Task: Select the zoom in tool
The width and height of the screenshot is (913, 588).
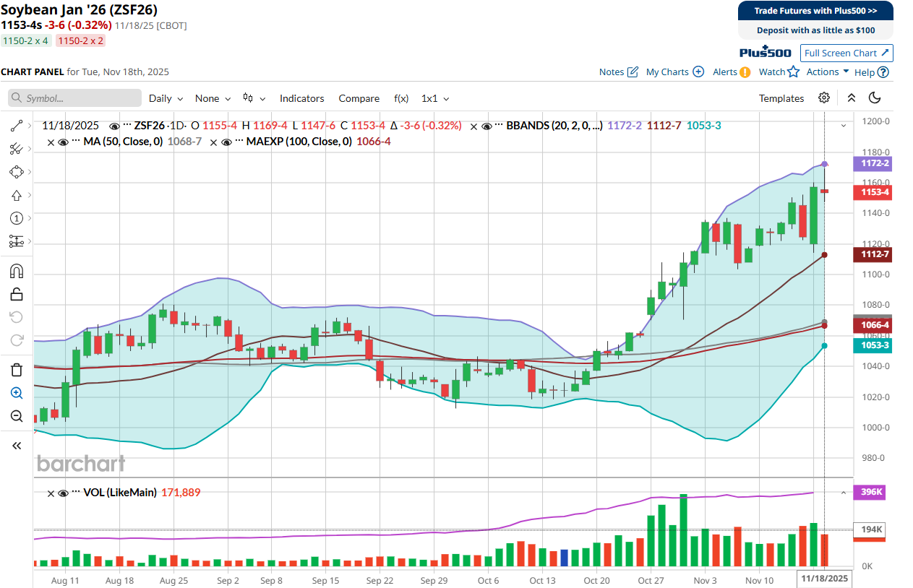Action: click(x=16, y=393)
